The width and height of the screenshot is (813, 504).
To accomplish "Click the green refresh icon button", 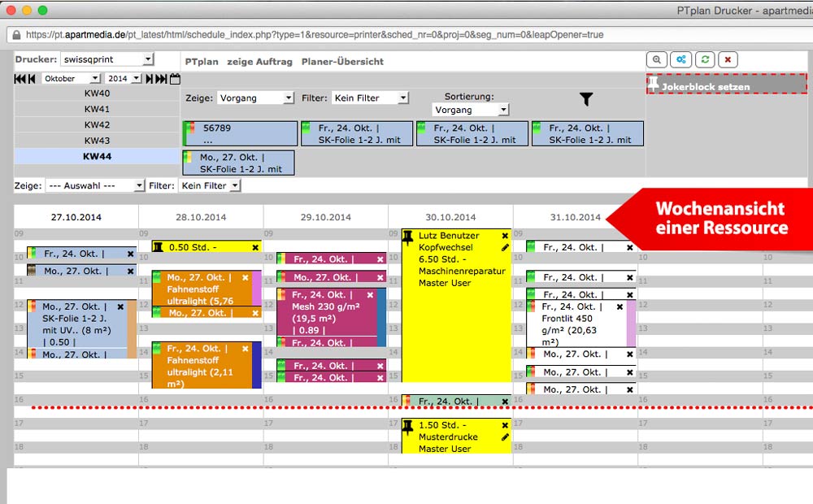I will point(705,60).
